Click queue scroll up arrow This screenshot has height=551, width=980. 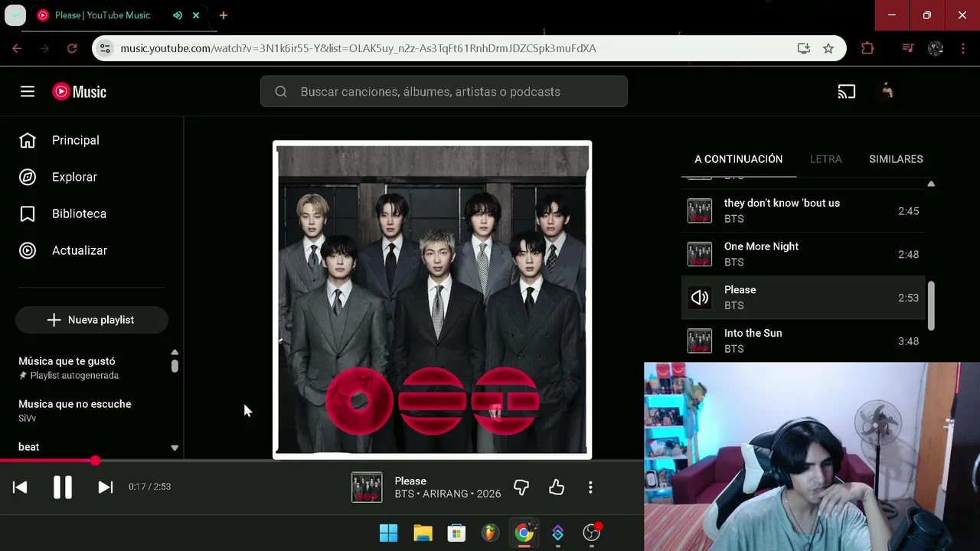click(931, 184)
